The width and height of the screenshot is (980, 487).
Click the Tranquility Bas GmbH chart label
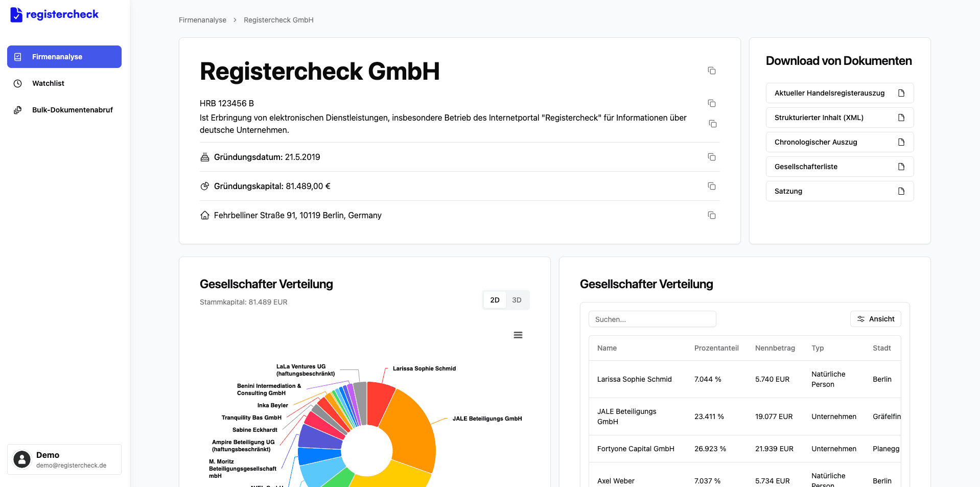251,418
